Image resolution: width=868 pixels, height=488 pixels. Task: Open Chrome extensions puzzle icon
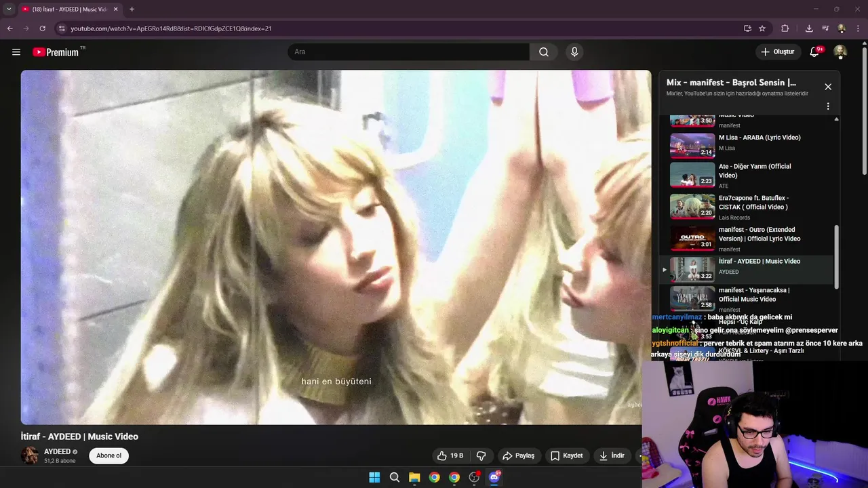click(x=785, y=28)
